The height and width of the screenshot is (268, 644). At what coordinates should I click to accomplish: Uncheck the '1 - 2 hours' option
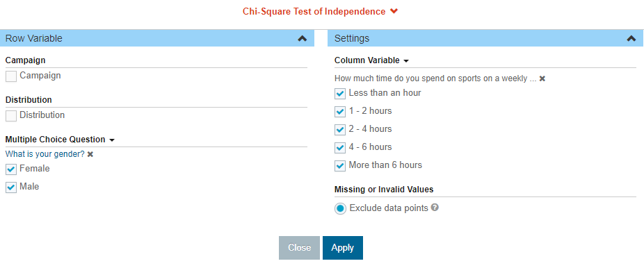(340, 112)
